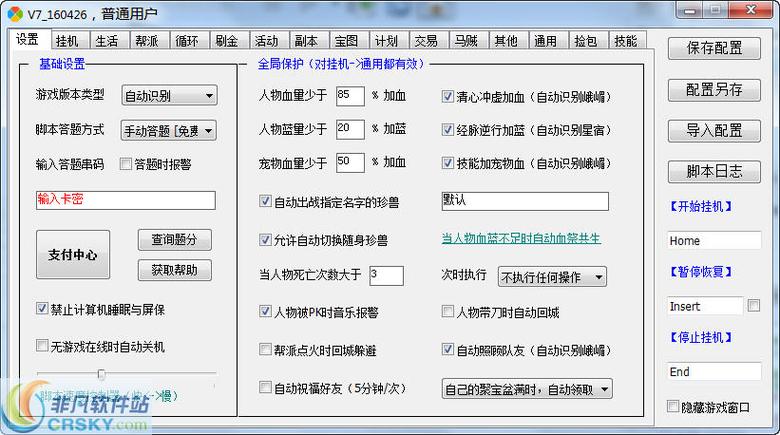
Task: Select the 设置 tab
Action: [x=30, y=39]
